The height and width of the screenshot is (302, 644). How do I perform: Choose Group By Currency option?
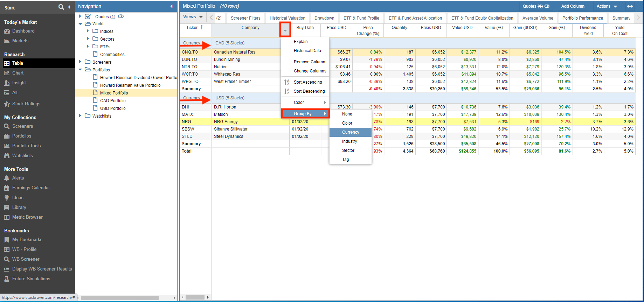click(350, 132)
